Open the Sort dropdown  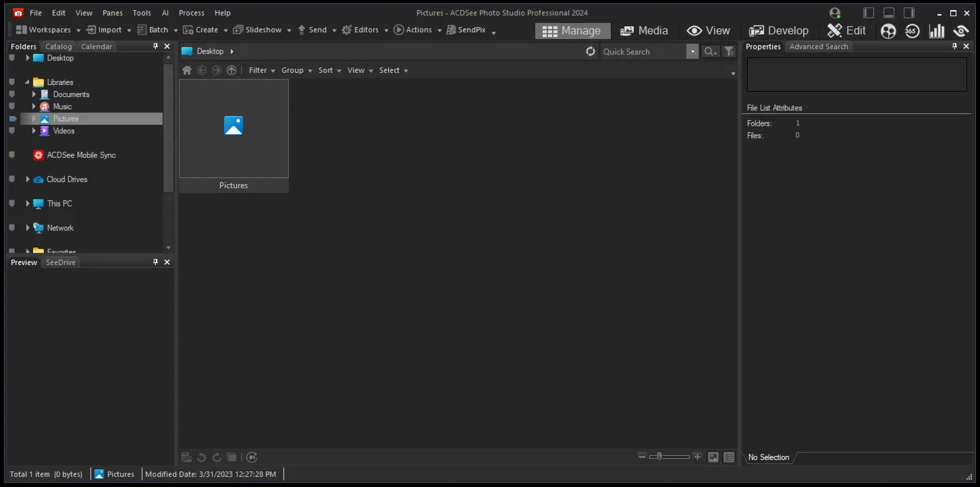tap(330, 70)
